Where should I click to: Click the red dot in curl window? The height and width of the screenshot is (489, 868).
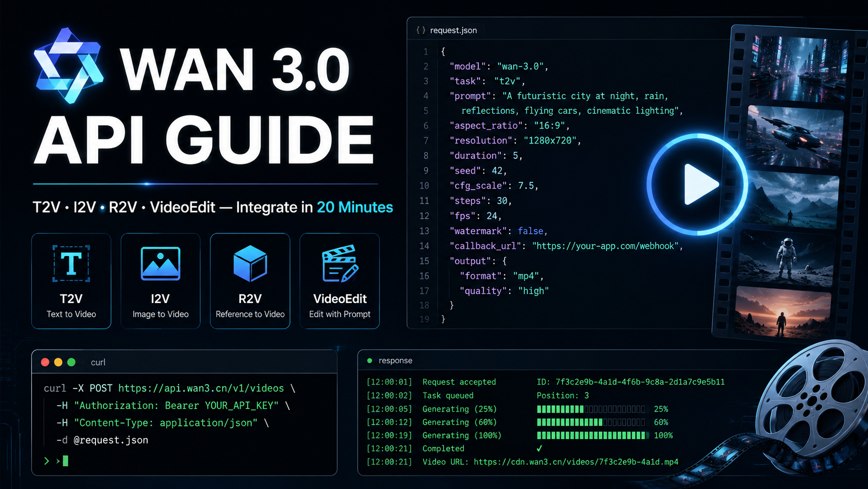click(45, 362)
